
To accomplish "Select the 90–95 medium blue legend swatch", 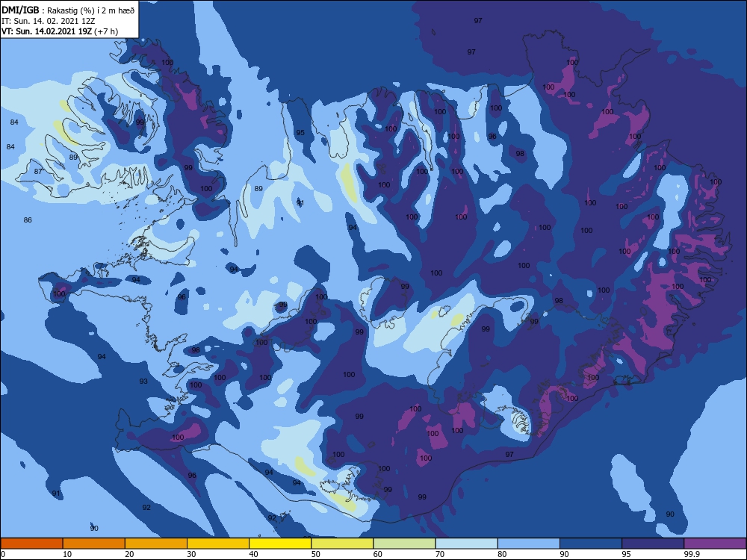I will point(591,544).
